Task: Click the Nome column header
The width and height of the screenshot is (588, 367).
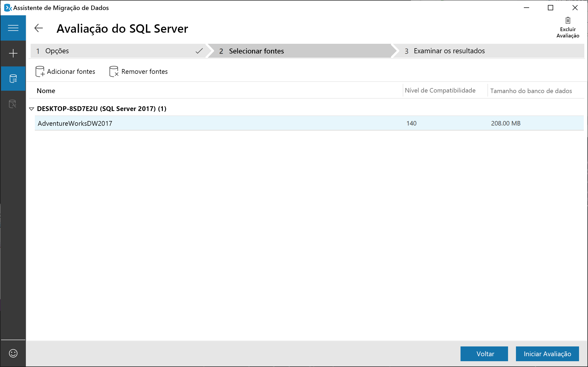Action: tap(46, 90)
